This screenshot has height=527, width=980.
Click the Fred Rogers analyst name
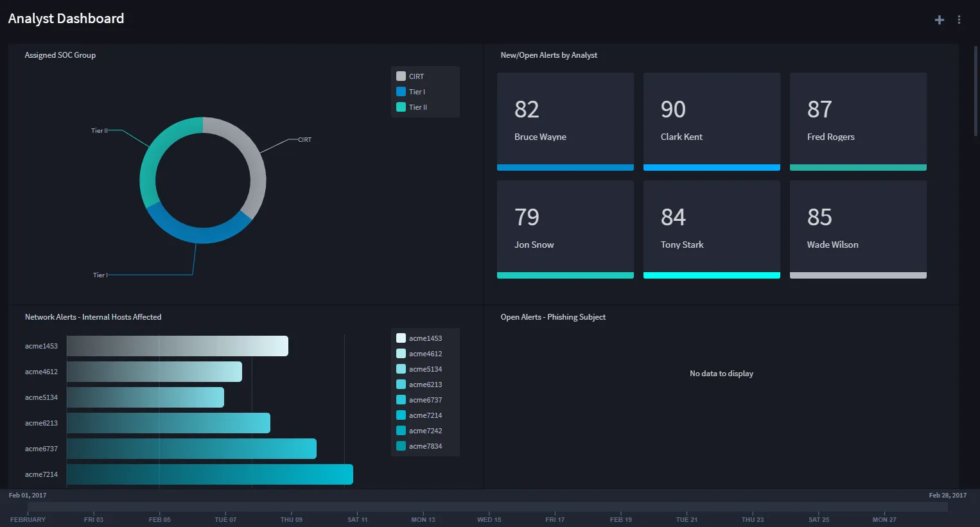tap(830, 137)
